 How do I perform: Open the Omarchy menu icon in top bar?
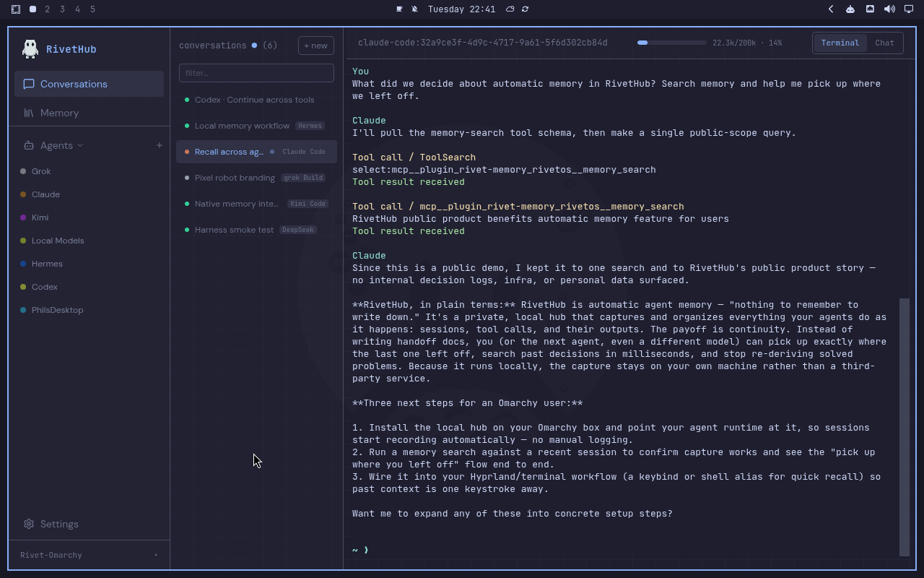coord(16,9)
